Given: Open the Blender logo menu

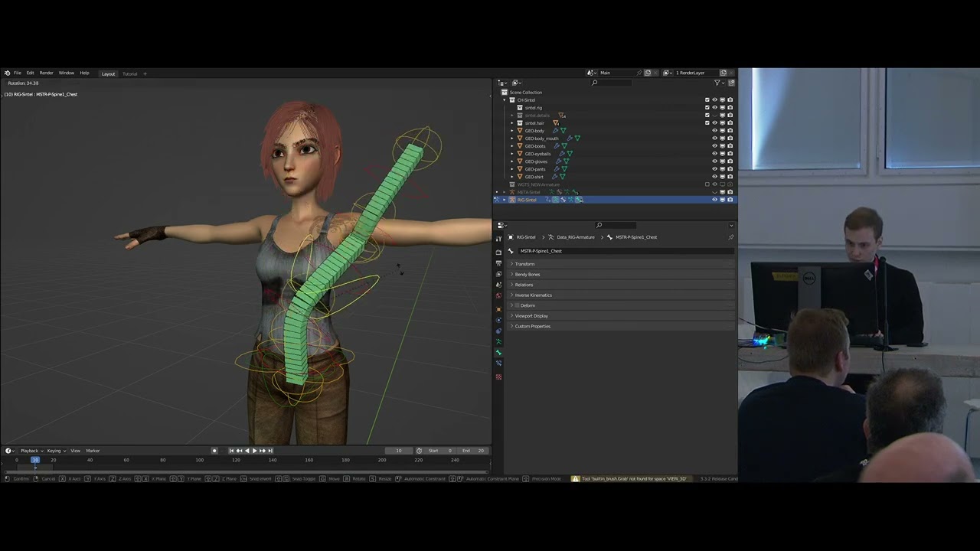Looking at the screenshot, I should click(x=7, y=73).
